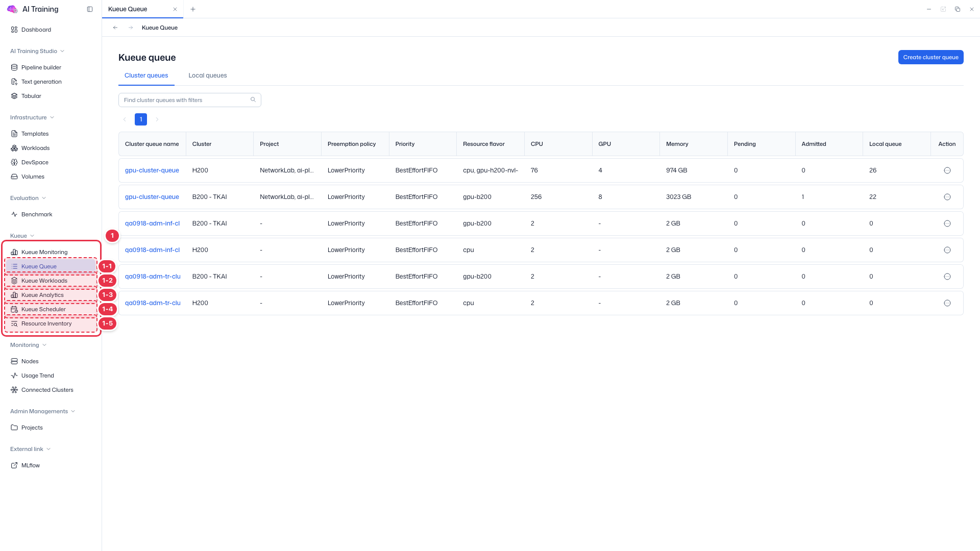The height and width of the screenshot is (551, 980).
Task: Open qa0918-adm-inf-cl queue on B200 - TKAI
Action: 152,223
